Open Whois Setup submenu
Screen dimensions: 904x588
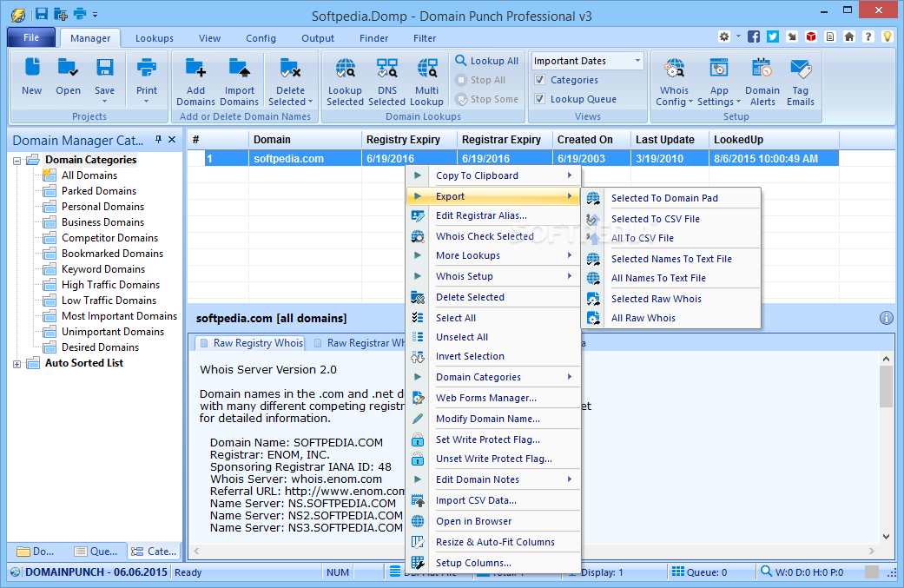493,276
